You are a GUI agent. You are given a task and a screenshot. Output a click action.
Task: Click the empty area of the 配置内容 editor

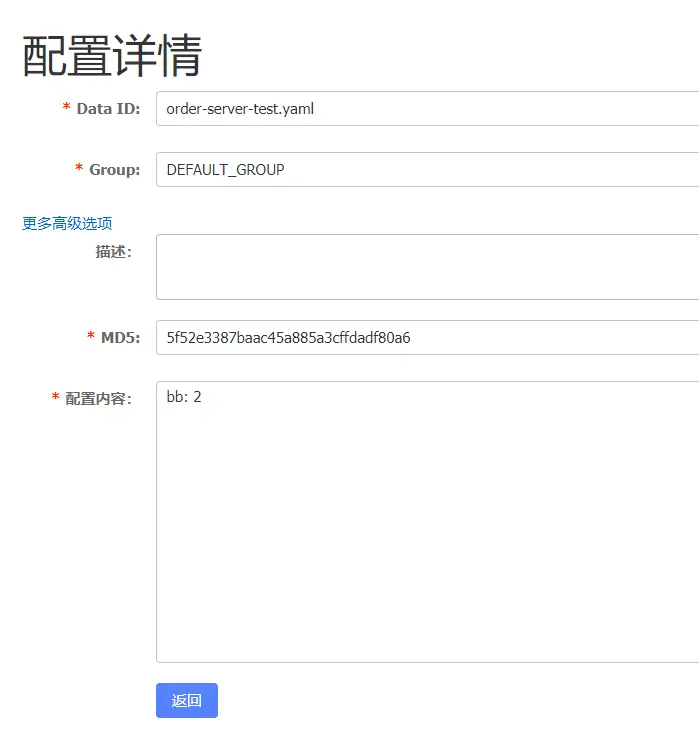coord(427,540)
